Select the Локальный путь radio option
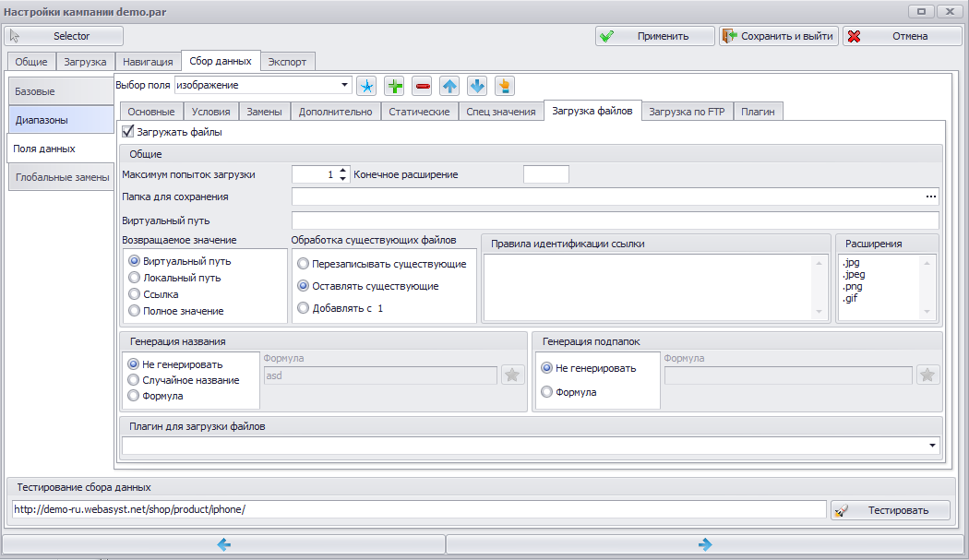 coord(134,278)
